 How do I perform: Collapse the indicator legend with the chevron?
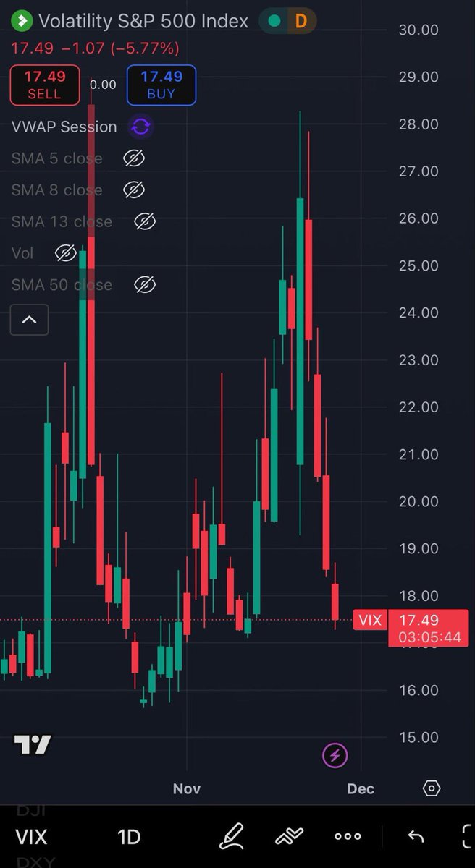pos(29,319)
